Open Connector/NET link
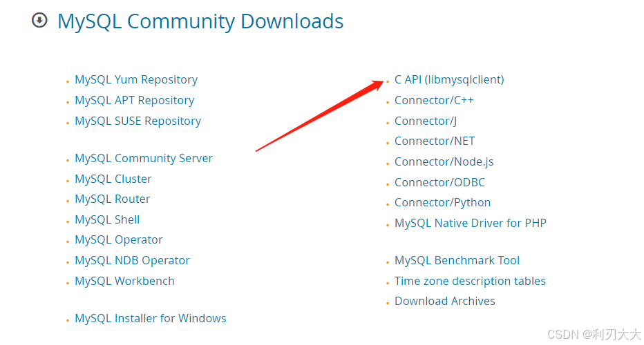This screenshot has width=644, height=345. click(435, 141)
